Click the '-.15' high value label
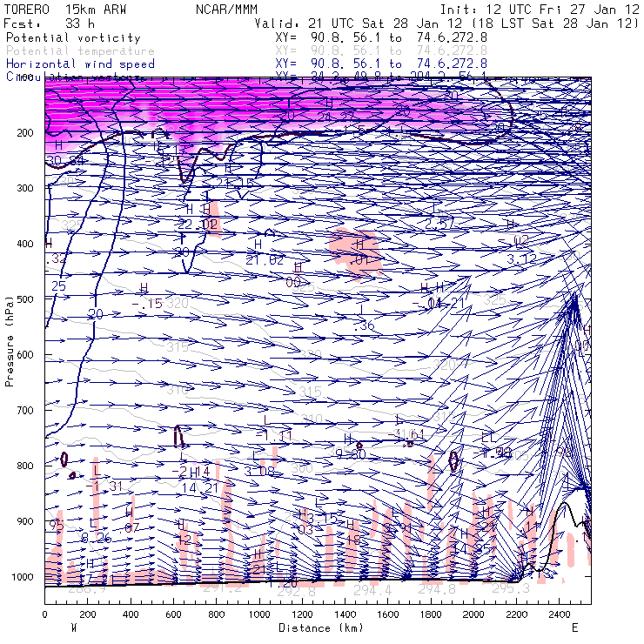The width and height of the screenshot is (644, 644). [x=147, y=304]
